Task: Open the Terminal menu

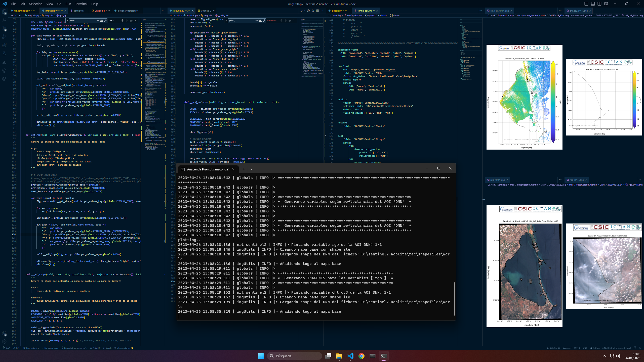Action: [81, 4]
